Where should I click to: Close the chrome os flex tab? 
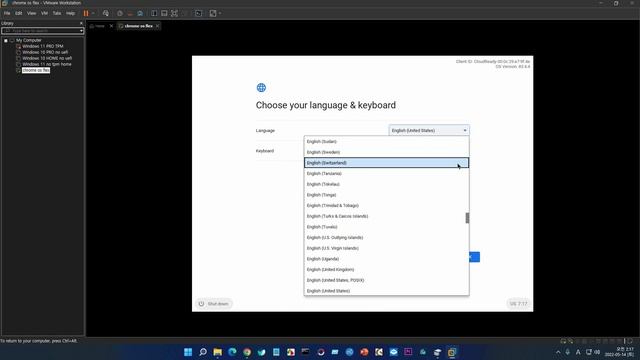click(x=158, y=26)
